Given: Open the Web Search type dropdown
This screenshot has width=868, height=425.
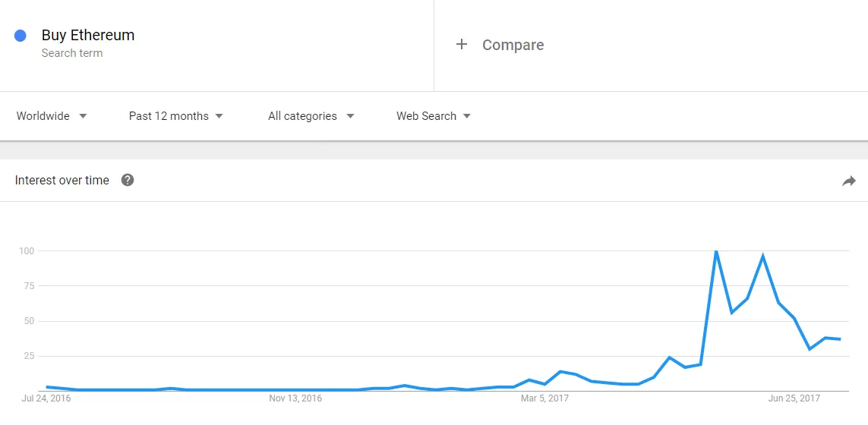Looking at the screenshot, I should click(433, 116).
